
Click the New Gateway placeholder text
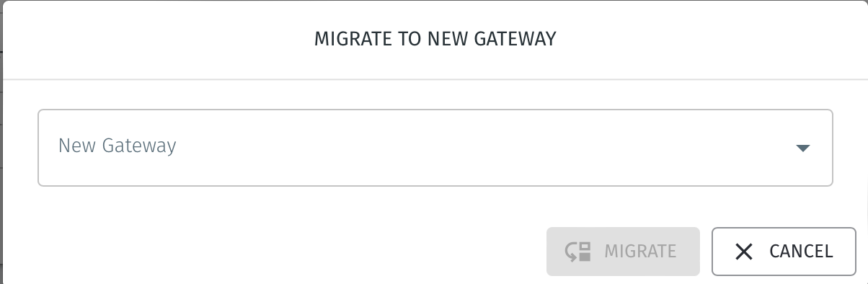pyautogui.click(x=118, y=146)
